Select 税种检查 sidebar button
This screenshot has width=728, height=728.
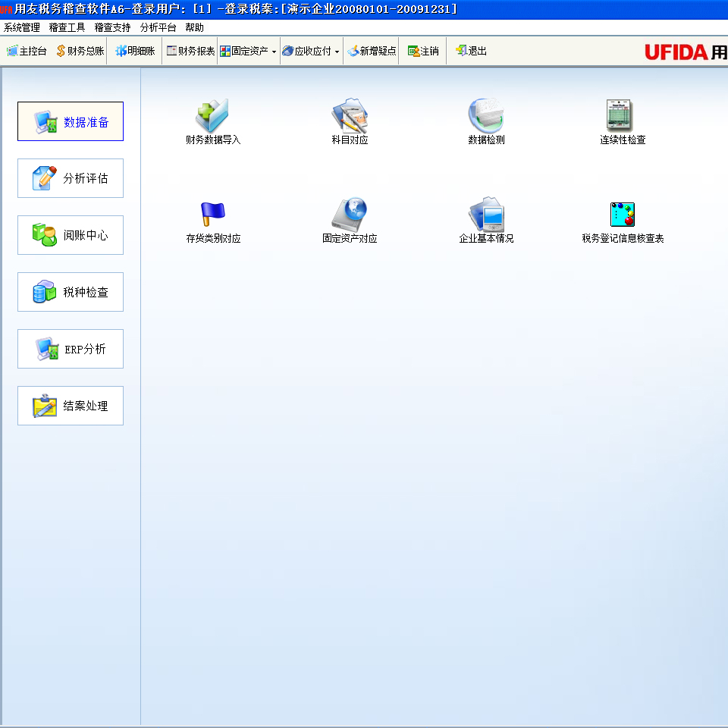71,292
